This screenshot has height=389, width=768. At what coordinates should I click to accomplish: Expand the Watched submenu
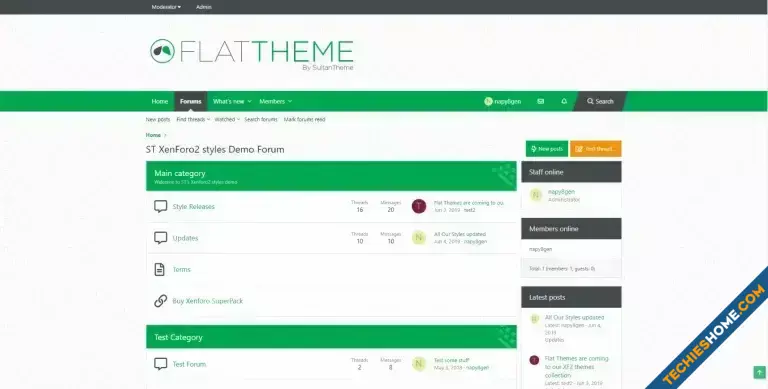(227, 120)
